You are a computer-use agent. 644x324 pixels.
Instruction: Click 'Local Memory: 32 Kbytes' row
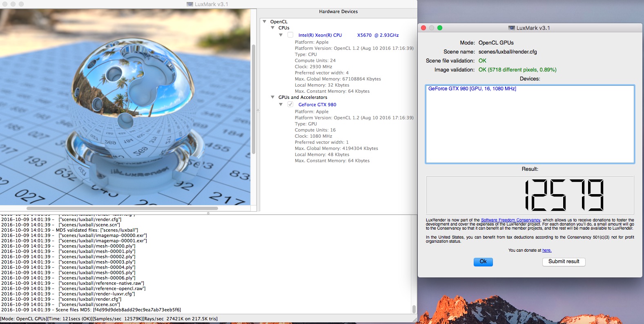point(322,85)
